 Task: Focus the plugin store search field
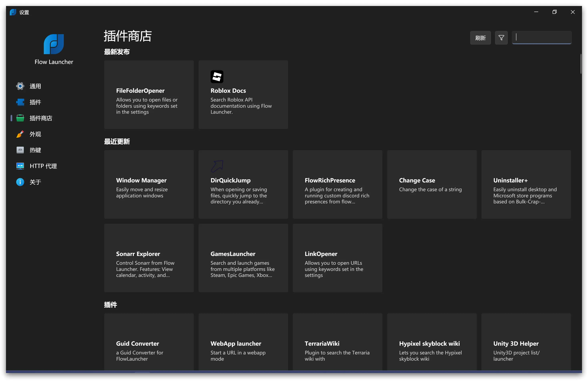(x=542, y=38)
